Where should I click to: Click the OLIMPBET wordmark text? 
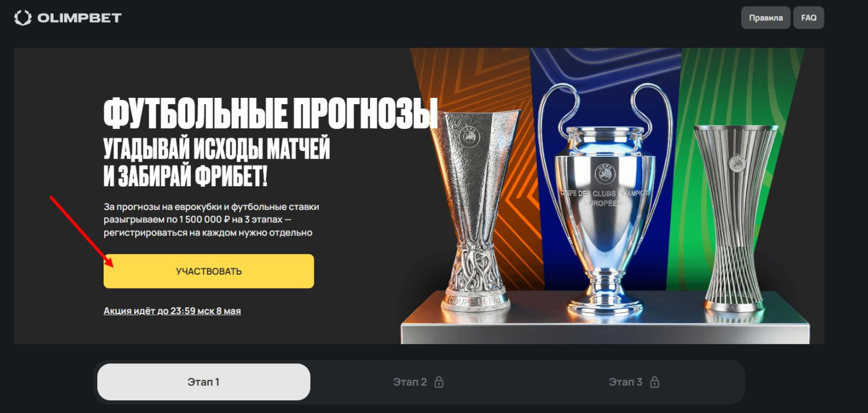[x=79, y=18]
